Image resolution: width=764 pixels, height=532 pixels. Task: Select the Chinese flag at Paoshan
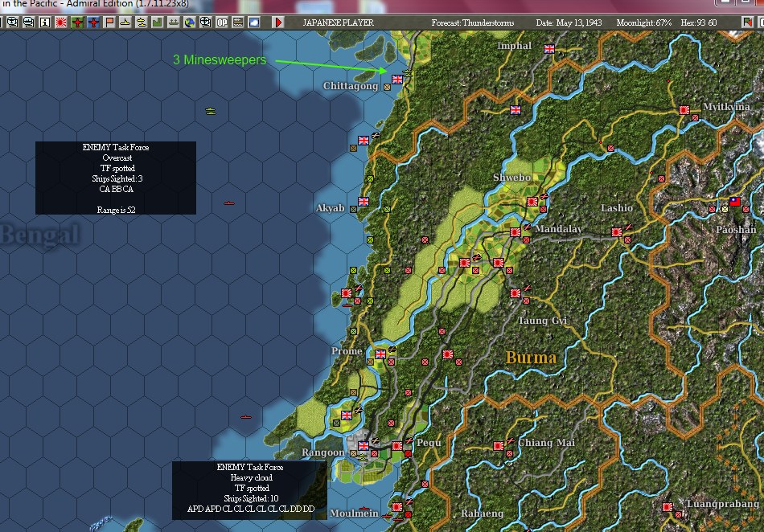735,202
